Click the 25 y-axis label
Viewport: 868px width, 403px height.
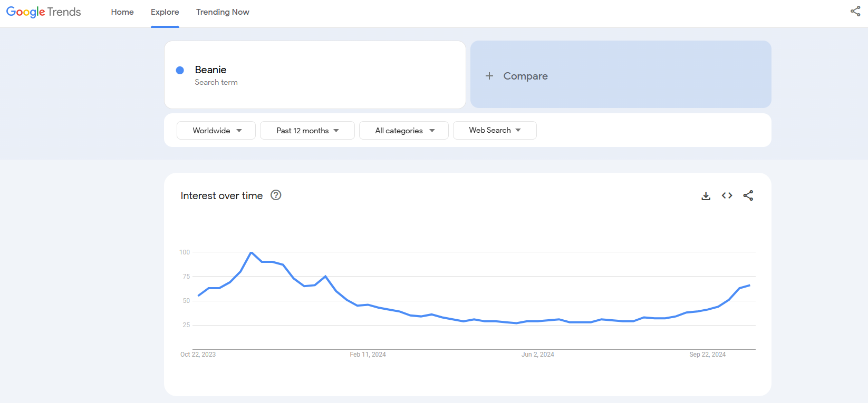pyautogui.click(x=186, y=325)
